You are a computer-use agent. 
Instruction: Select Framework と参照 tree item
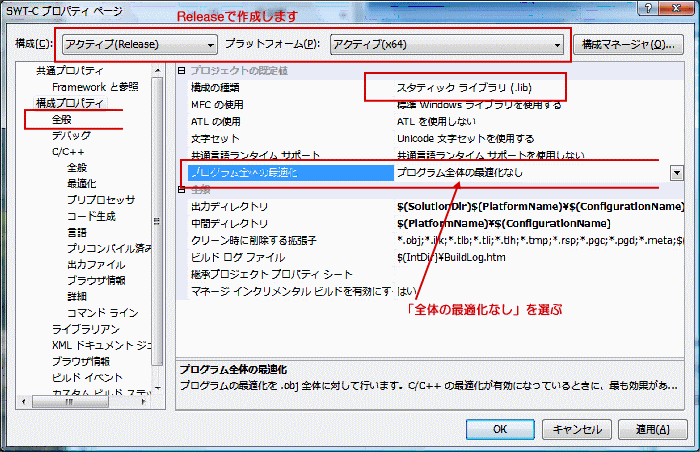[x=95, y=87]
